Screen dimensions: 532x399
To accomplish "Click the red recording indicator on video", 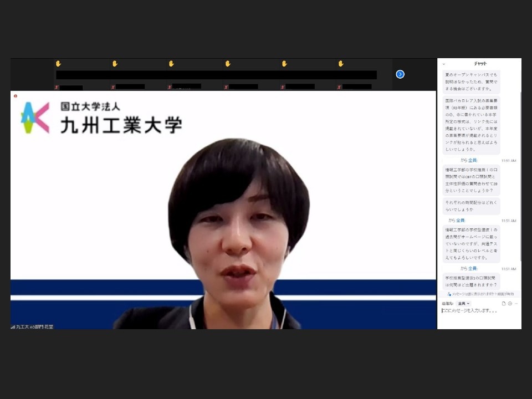I will point(16,95).
